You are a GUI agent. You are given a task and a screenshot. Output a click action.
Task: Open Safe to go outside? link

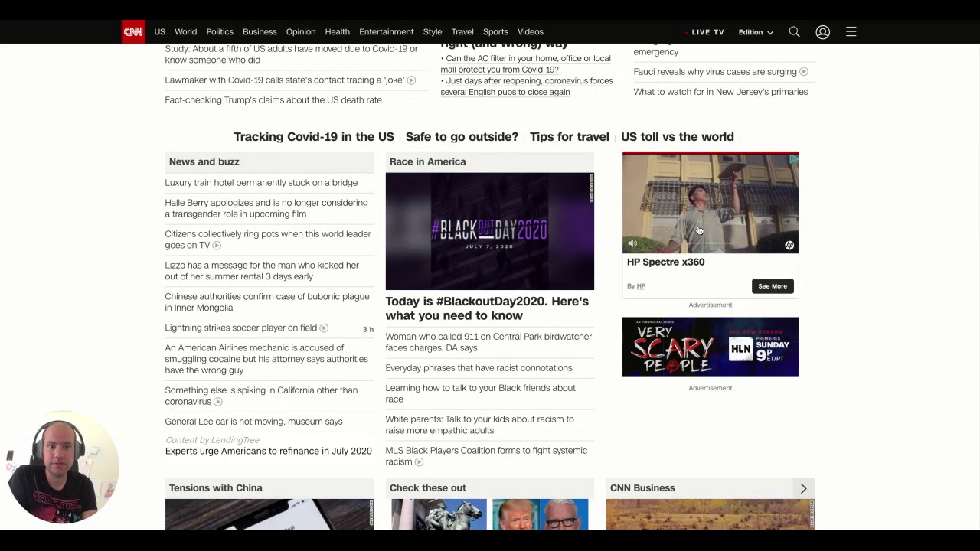(462, 137)
